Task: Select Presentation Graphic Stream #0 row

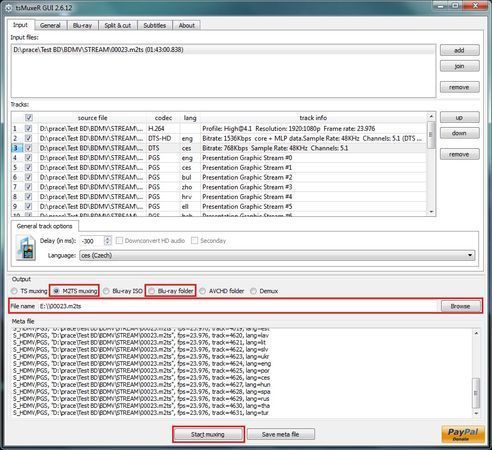Action: [x=219, y=158]
